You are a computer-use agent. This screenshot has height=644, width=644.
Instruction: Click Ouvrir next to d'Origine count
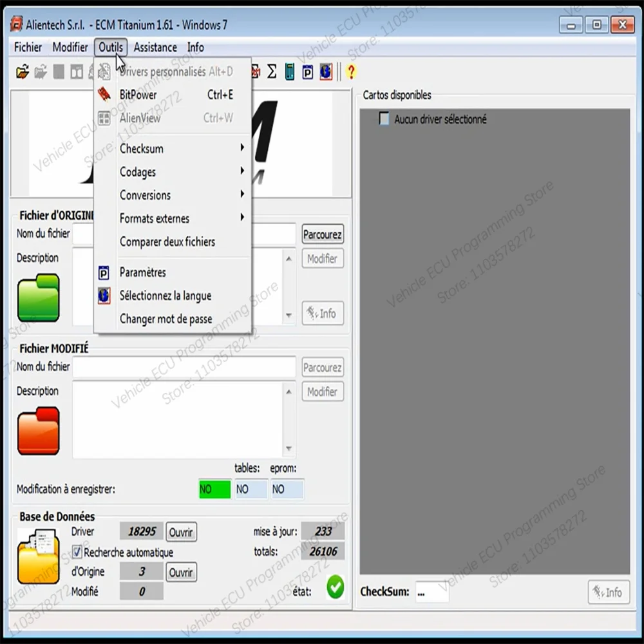pyautogui.click(x=181, y=572)
